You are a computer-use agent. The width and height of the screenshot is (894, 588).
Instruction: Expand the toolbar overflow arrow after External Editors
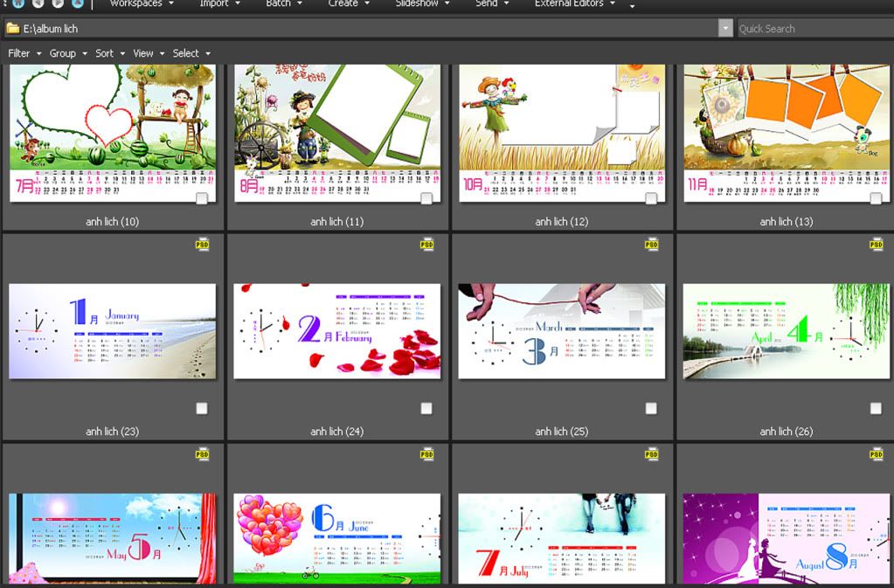click(x=632, y=6)
